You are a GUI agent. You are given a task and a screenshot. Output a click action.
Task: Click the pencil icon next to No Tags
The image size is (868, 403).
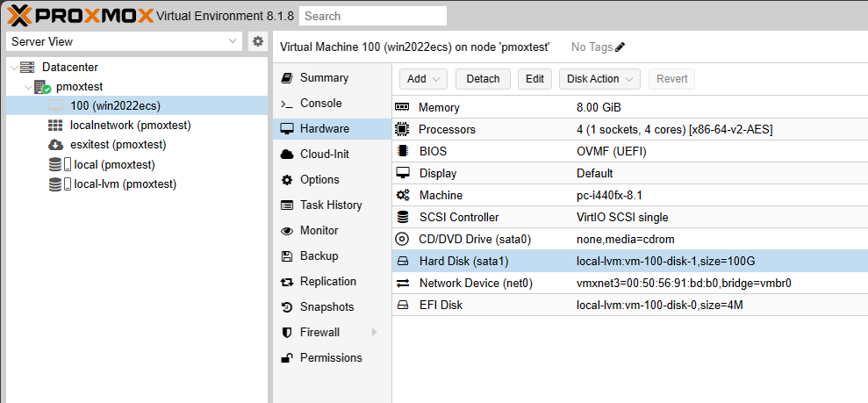621,47
